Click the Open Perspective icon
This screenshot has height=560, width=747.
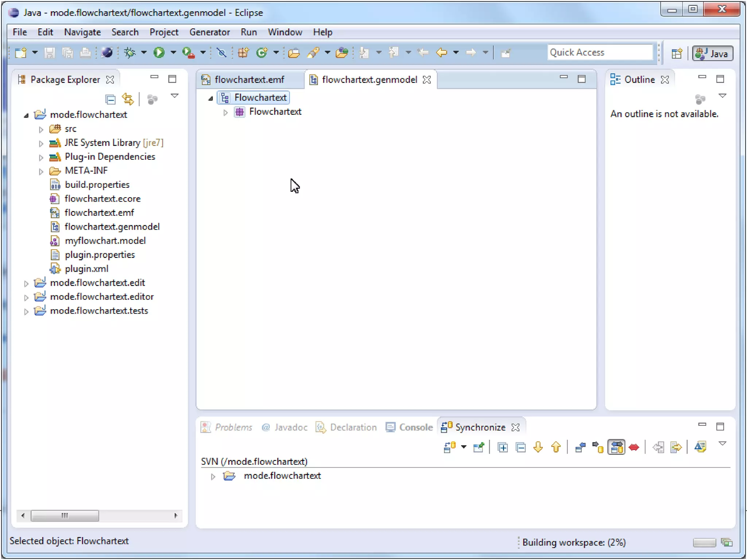[x=677, y=54]
